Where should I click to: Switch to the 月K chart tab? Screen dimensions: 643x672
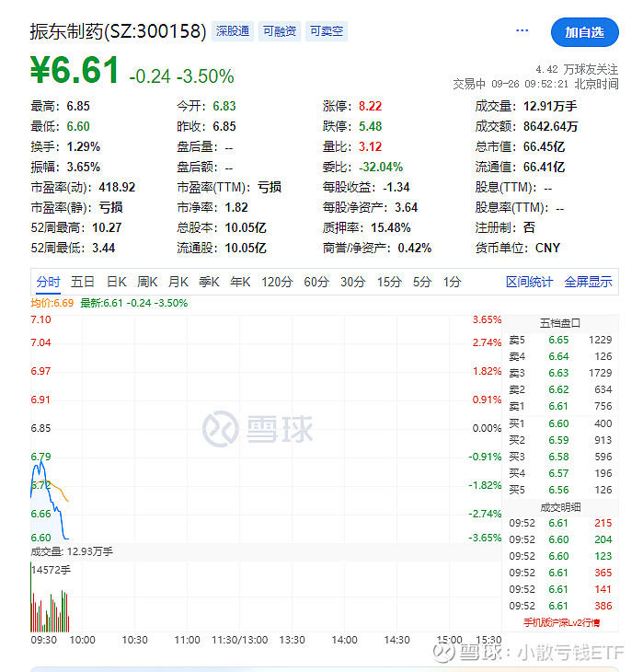178,282
